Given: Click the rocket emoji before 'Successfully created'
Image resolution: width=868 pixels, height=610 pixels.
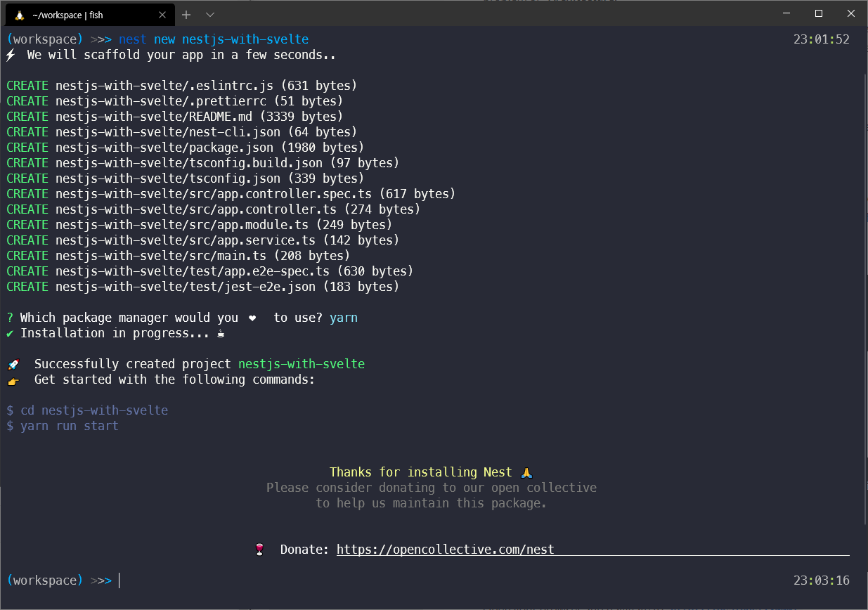Looking at the screenshot, I should tap(13, 365).
